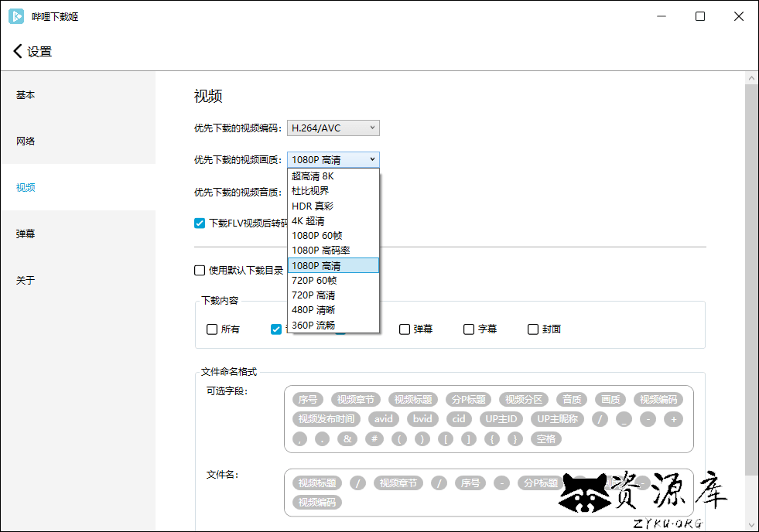Add the opening curly brace tag
Image resolution: width=759 pixels, height=532 pixels.
tap(492, 439)
